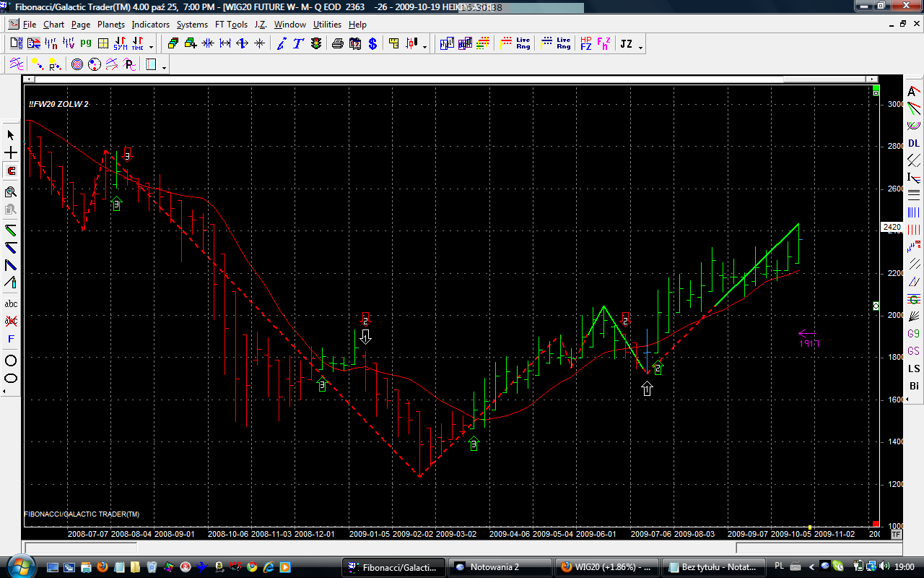
Task: Pick the abc text annotation tool
Action: click(x=11, y=304)
